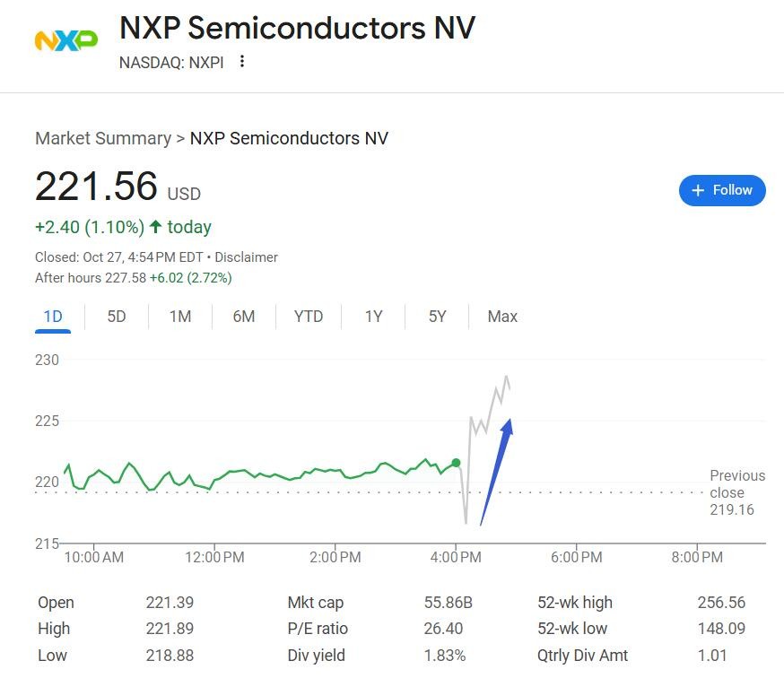Switch to the 1M chart tab

(x=180, y=317)
